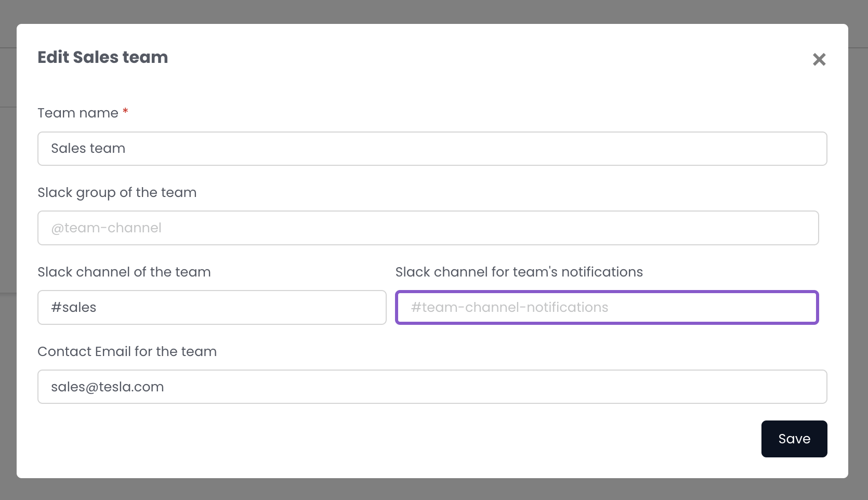Place cursor on the sales@tesla.com text
This screenshot has width=868, height=500.
pyautogui.click(x=107, y=387)
